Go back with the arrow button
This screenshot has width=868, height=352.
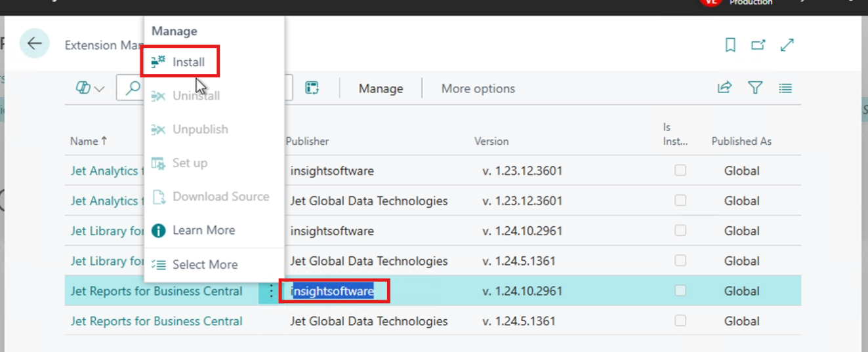pyautogui.click(x=34, y=44)
